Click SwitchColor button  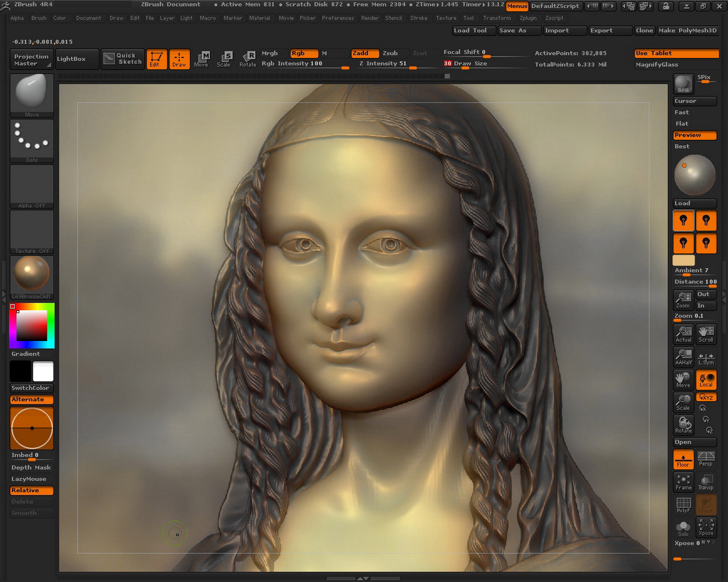click(x=32, y=388)
